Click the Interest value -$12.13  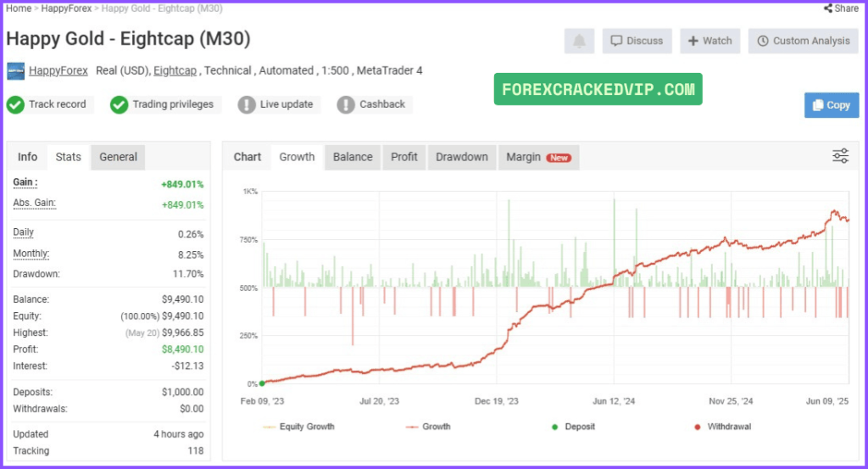(187, 366)
